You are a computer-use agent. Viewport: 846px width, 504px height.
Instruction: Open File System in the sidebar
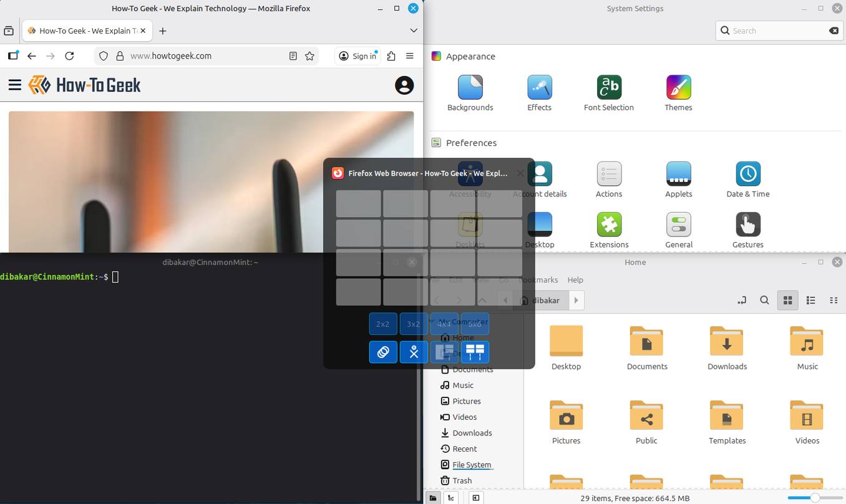pyautogui.click(x=472, y=465)
